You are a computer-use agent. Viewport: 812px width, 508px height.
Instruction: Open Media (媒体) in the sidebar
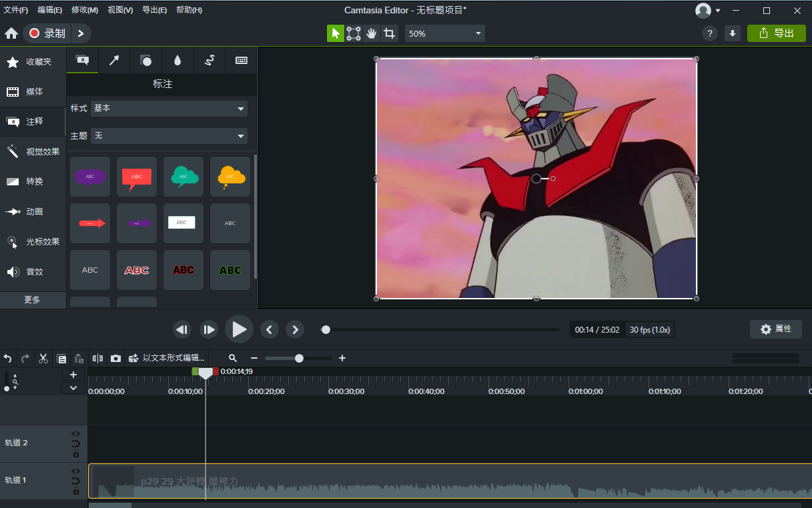(x=33, y=92)
